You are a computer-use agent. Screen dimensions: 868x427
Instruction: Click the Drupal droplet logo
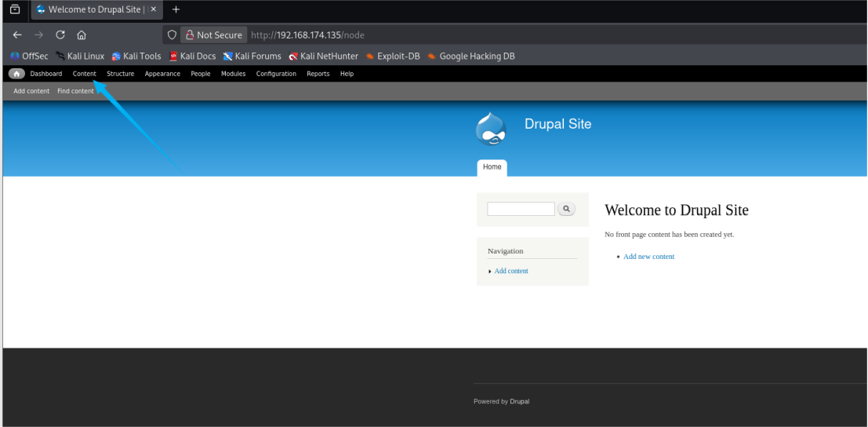point(491,129)
